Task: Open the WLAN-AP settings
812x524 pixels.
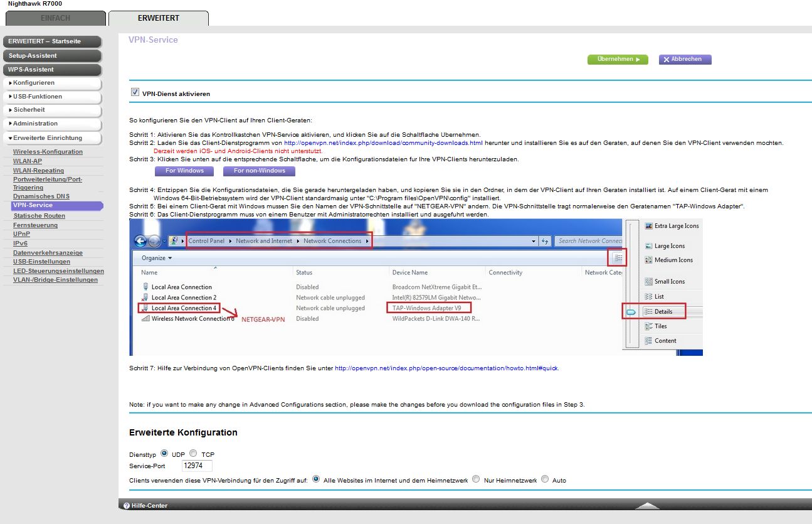Action: tap(28, 161)
